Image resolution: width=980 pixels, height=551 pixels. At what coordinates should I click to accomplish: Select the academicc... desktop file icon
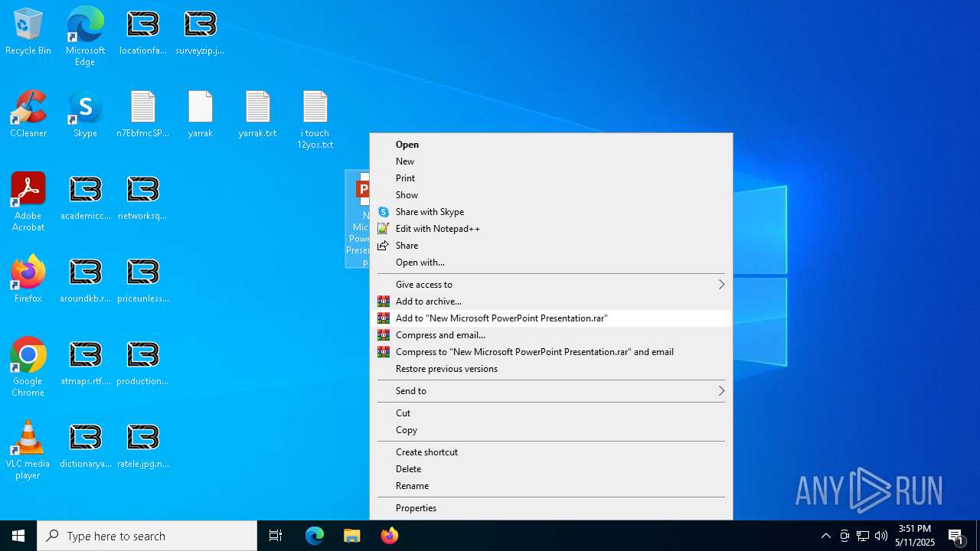pos(85,197)
